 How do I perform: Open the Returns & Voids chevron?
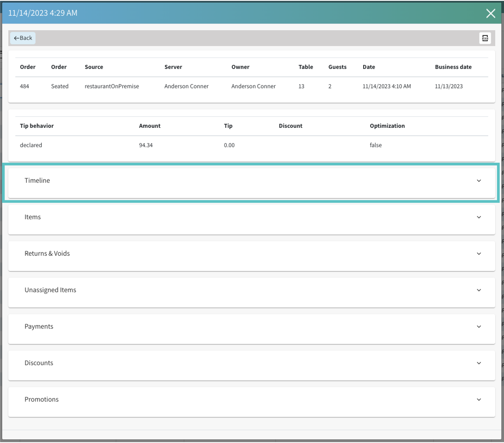tap(479, 254)
